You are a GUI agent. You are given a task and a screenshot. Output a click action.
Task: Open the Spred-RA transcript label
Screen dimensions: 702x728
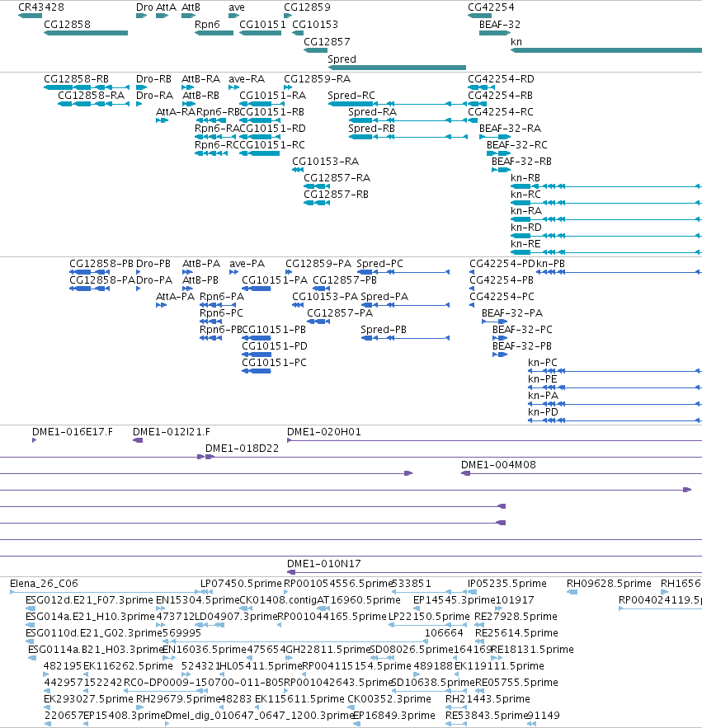(x=373, y=112)
